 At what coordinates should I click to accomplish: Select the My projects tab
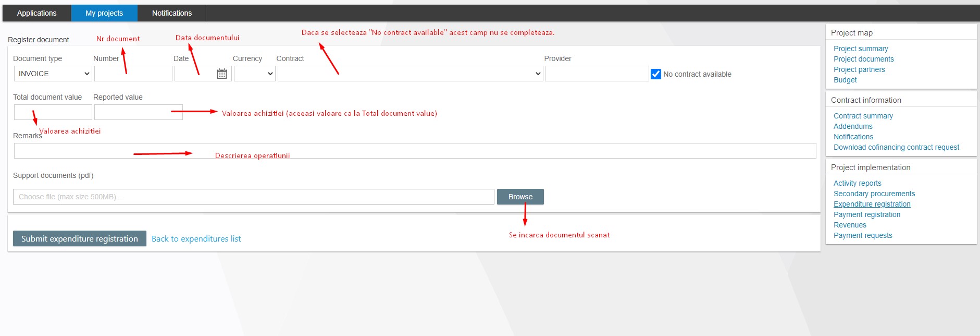point(104,13)
